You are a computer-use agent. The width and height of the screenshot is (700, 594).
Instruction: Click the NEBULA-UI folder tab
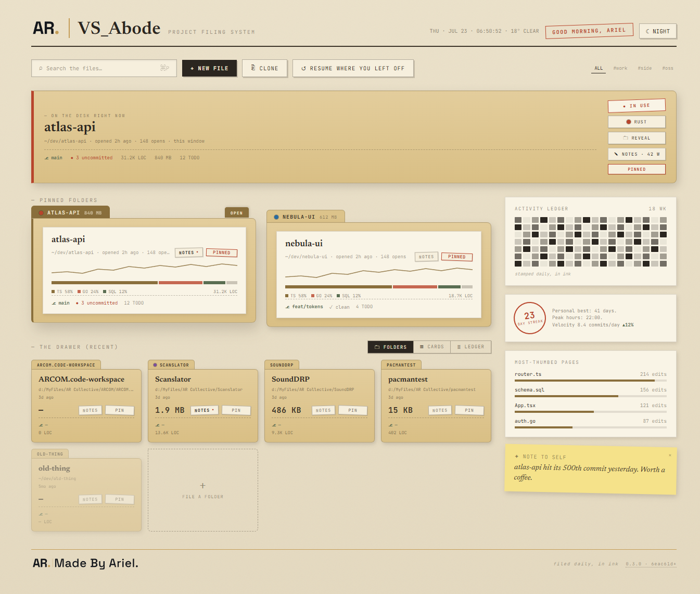306,217
